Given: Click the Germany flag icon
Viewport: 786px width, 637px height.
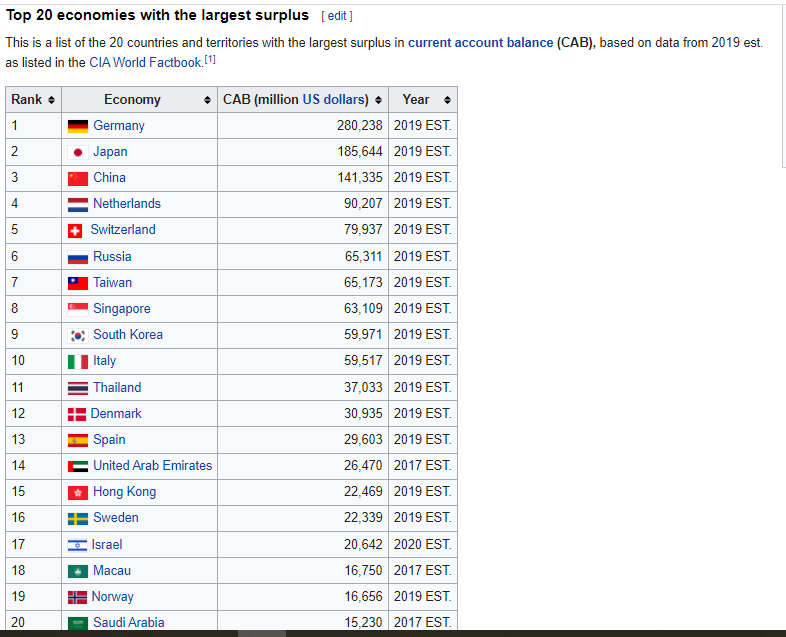Looking at the screenshot, I should [78, 126].
